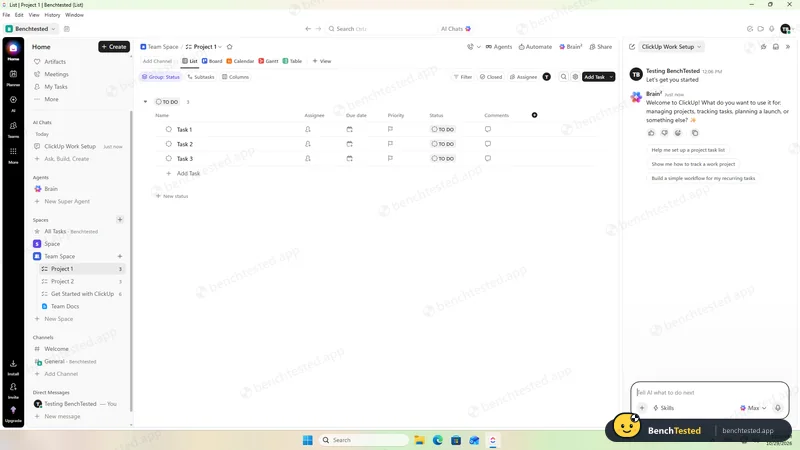The image size is (800, 450).
Task: Open the Max model dropdown
Action: (753, 408)
